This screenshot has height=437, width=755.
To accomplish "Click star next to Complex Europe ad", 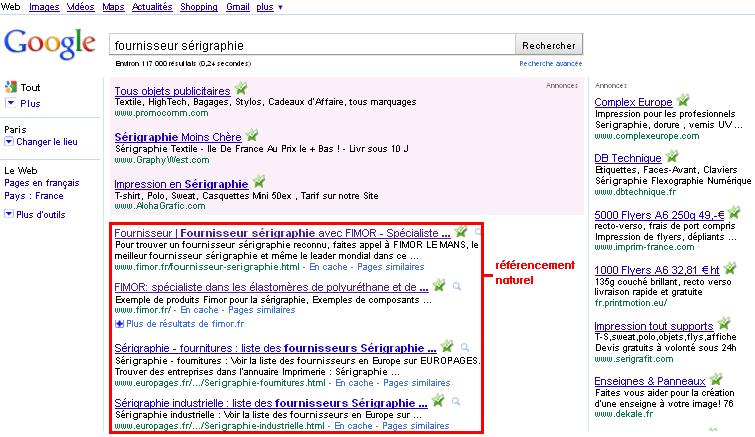I will click(683, 100).
